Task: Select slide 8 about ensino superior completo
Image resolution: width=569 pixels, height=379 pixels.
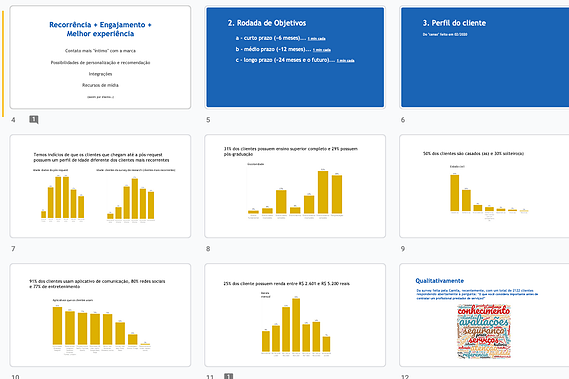Action: tap(295, 186)
